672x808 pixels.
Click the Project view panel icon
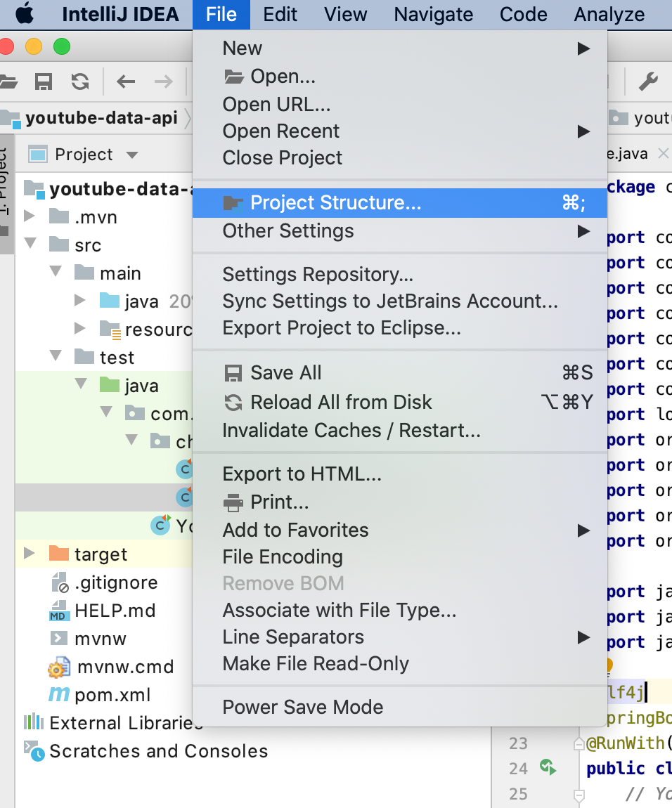[x=38, y=154]
